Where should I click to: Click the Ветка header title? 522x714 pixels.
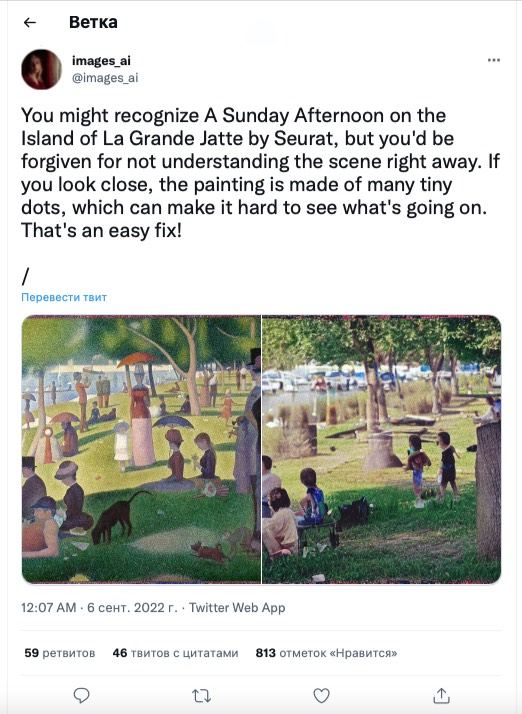(93, 22)
